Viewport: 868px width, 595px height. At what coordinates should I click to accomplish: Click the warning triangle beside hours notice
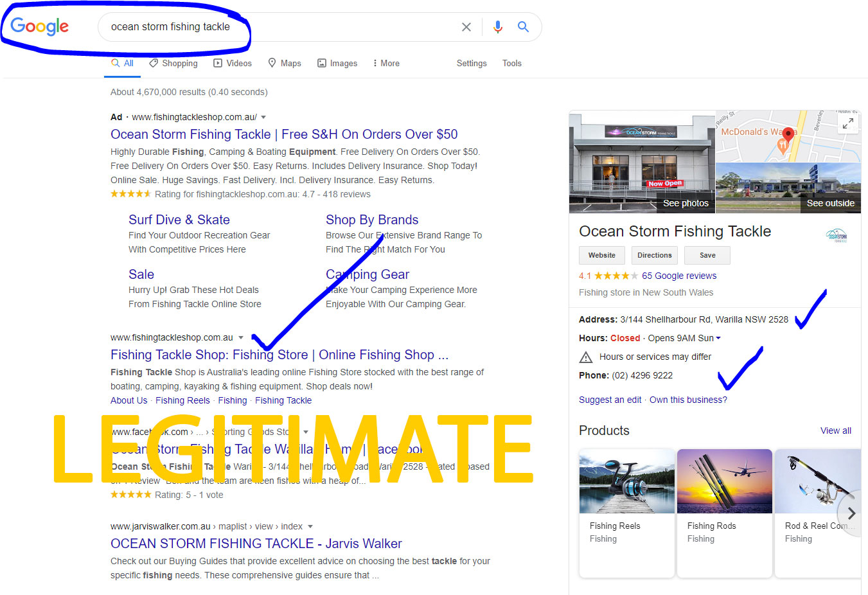tap(585, 357)
